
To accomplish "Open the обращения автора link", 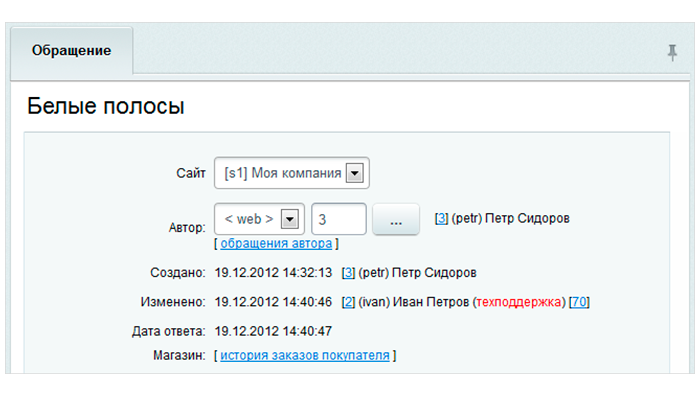I will (276, 243).
